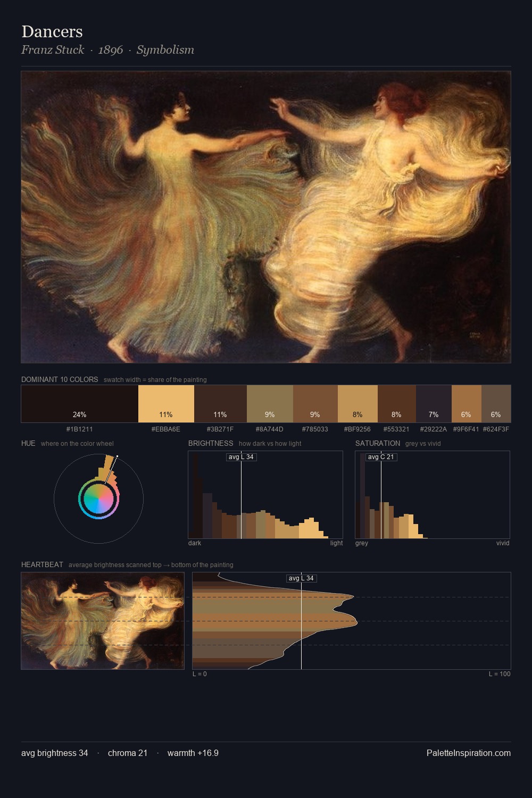Select the #EBBA6E golden swatch

[x=166, y=404]
